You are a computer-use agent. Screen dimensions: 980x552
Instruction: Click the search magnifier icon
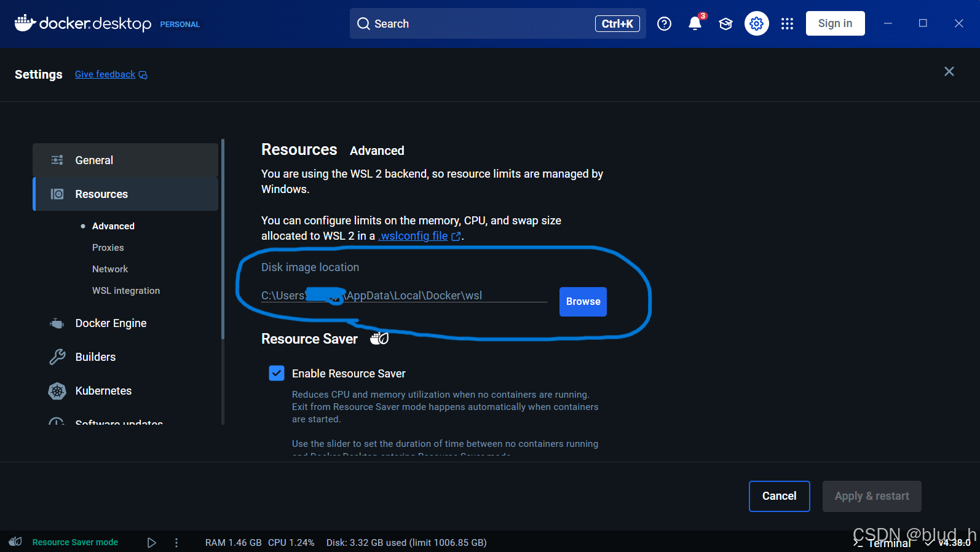coord(363,23)
